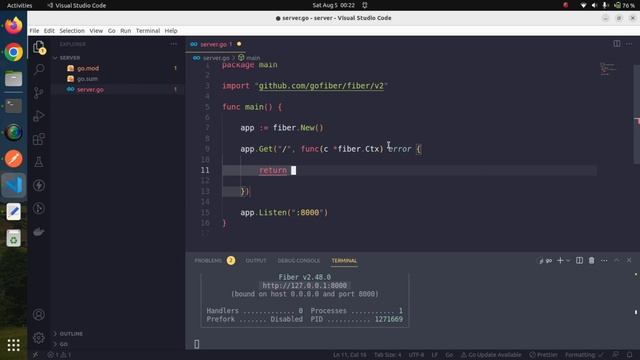Click Ln 11, Col position indicator
The height and width of the screenshot is (360, 640).
tap(349, 355)
